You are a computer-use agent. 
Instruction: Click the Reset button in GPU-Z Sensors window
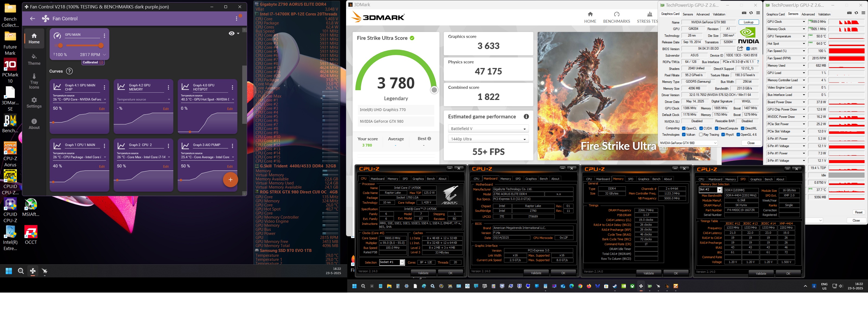point(858,212)
